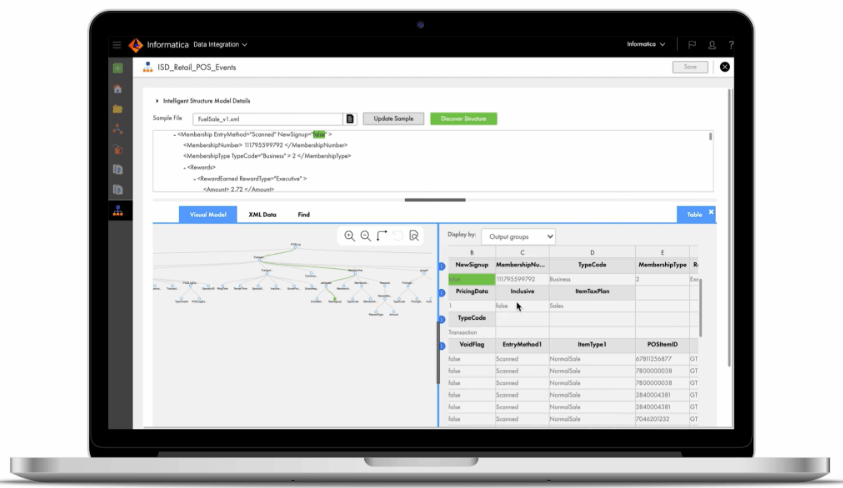The image size is (843, 488).
Task: Switch to the XML Data tab
Action: [x=262, y=214]
